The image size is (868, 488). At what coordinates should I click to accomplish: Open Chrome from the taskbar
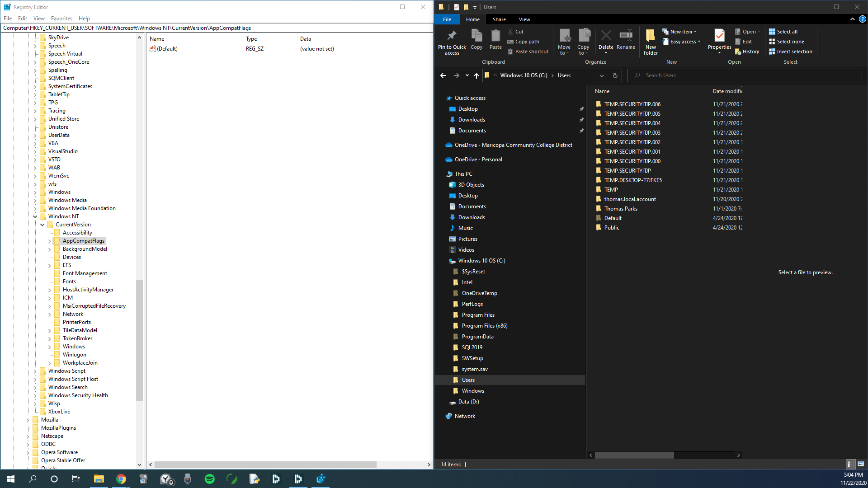[x=121, y=479]
